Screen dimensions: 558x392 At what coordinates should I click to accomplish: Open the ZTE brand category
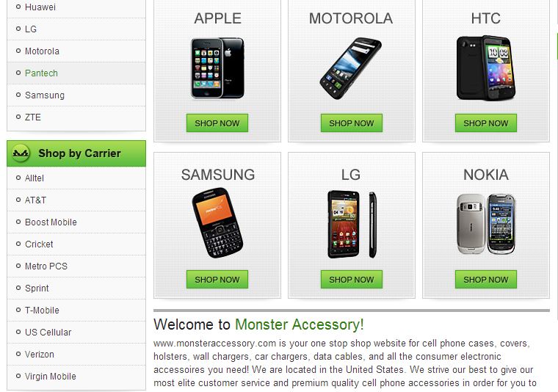click(33, 117)
